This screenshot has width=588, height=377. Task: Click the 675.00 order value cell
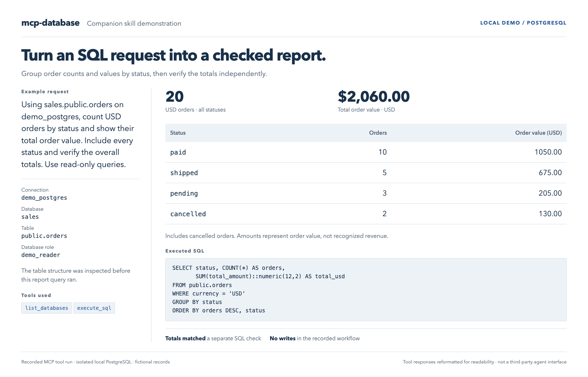click(x=550, y=173)
